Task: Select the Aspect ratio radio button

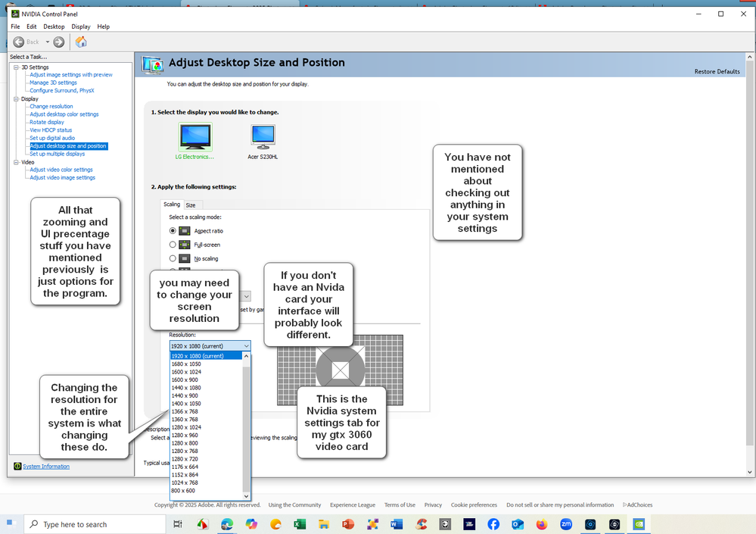Action: coord(173,231)
